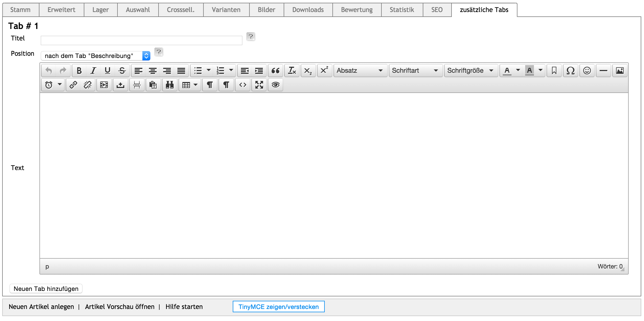
Task: Open the emoticons picker
Action: point(587,71)
